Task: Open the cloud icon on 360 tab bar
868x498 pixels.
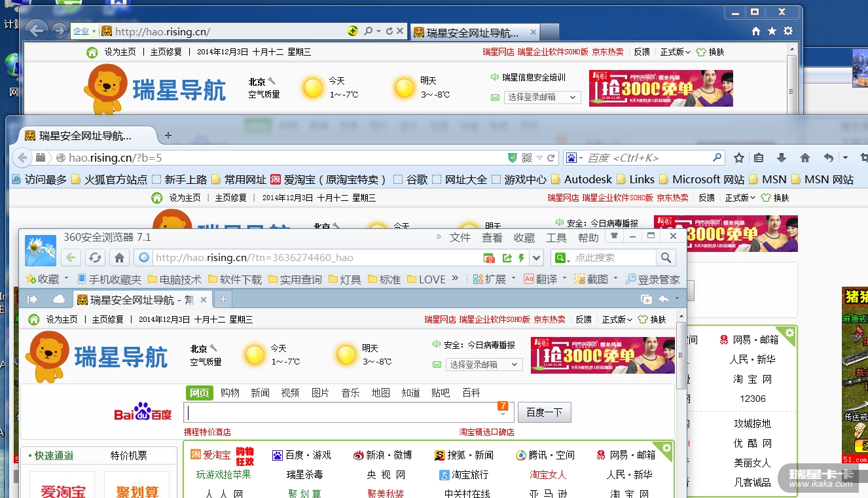Action: tap(59, 299)
